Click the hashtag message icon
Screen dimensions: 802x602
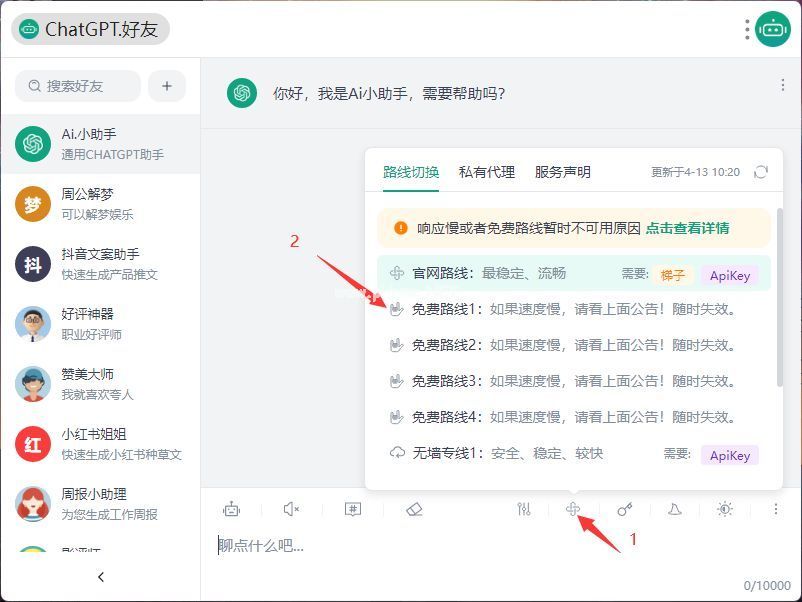tap(353, 509)
